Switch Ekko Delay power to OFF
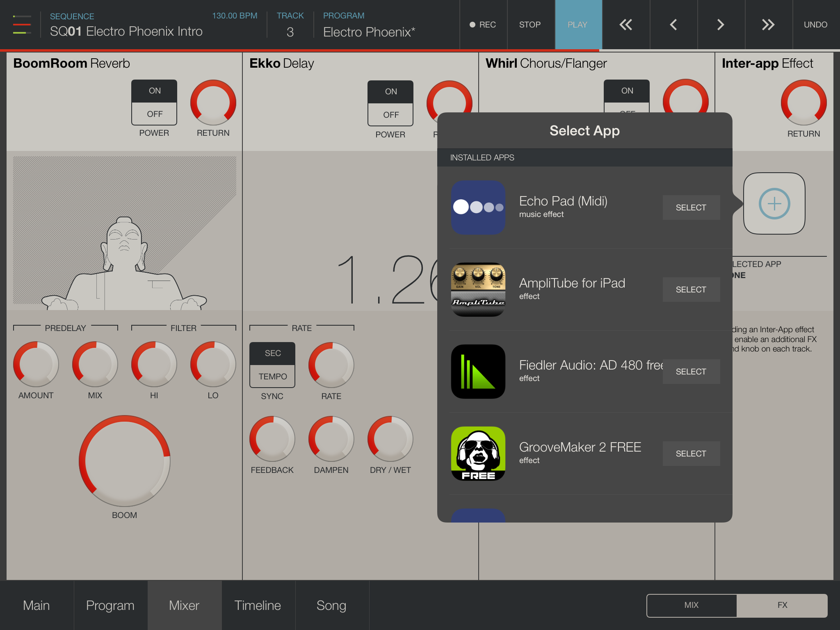The height and width of the screenshot is (630, 840). point(391,115)
